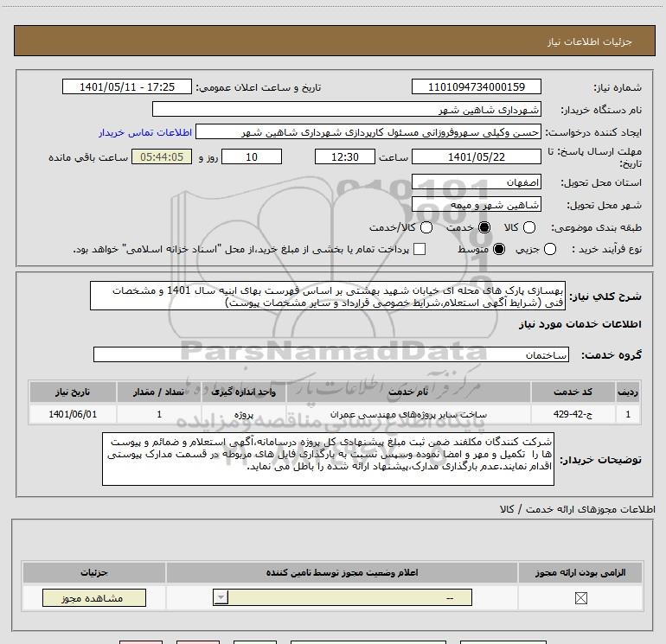Open the اطلاعات تماس خریدار link
The image size is (666, 644).
[x=145, y=132]
